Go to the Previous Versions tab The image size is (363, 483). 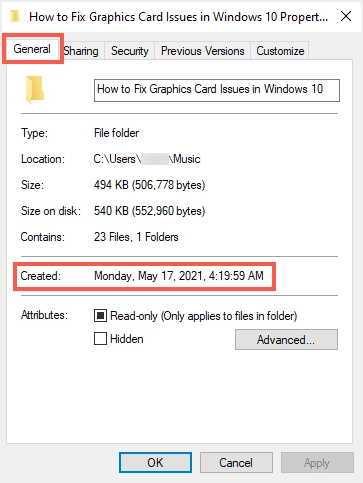tap(202, 51)
